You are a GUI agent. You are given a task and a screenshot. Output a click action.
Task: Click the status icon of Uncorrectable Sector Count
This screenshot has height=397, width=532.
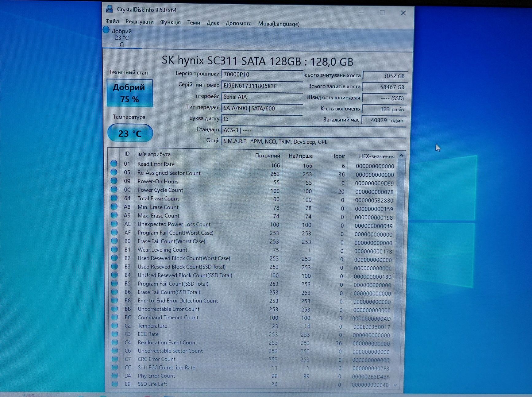point(115,350)
